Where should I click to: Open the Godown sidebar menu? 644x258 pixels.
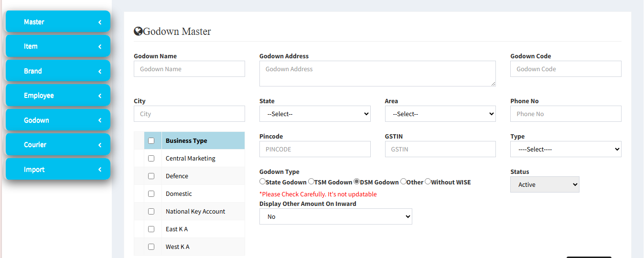[58, 120]
